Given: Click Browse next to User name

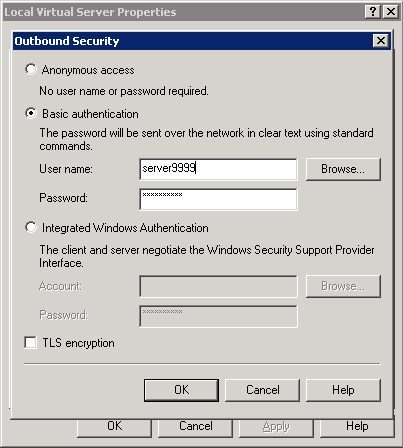Looking at the screenshot, I should click(343, 169).
